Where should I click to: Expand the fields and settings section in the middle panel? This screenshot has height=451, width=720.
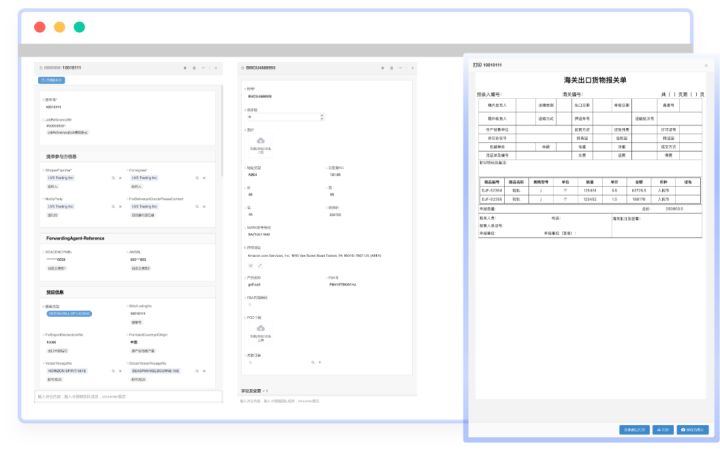(254, 391)
